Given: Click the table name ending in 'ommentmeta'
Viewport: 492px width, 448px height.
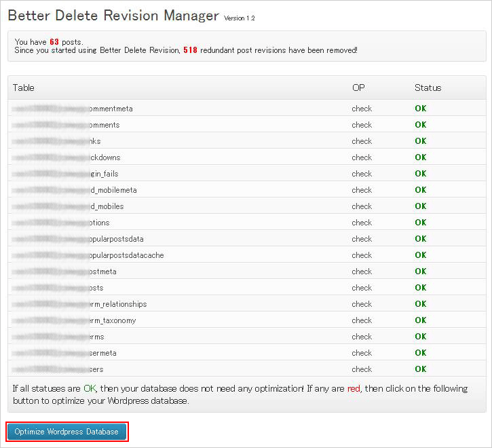Looking at the screenshot, I should [x=73, y=109].
